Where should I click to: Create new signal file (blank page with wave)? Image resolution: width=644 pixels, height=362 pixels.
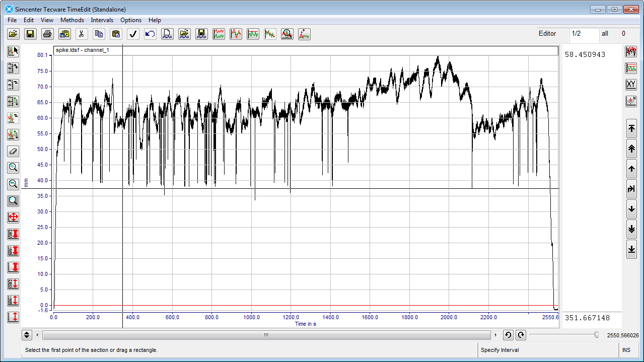click(167, 34)
